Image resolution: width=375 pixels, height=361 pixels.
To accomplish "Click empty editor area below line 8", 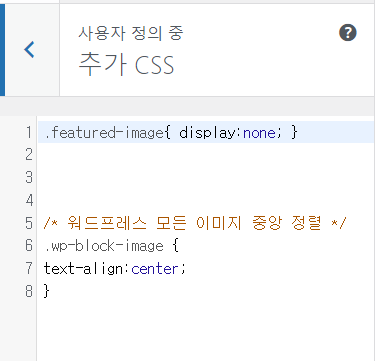I will click(205, 330).
